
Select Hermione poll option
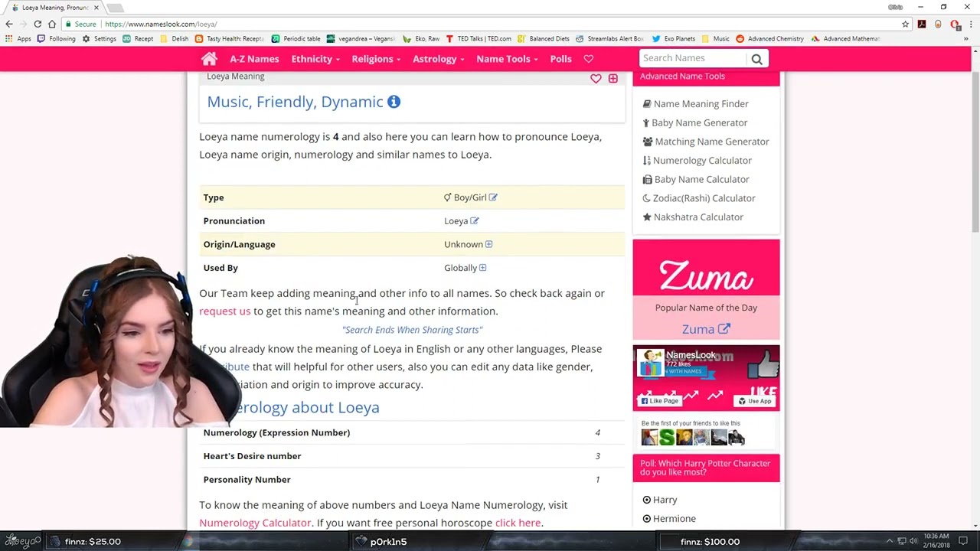[x=669, y=519]
